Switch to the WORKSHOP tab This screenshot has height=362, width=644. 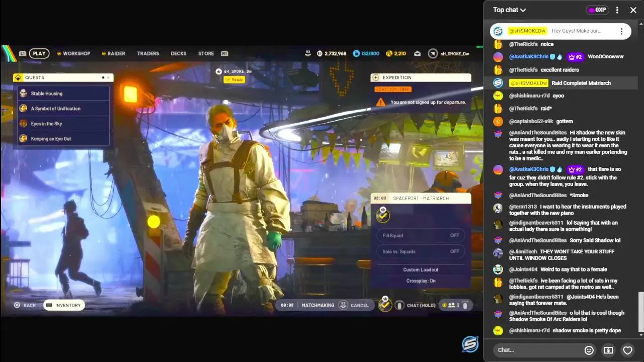point(73,53)
